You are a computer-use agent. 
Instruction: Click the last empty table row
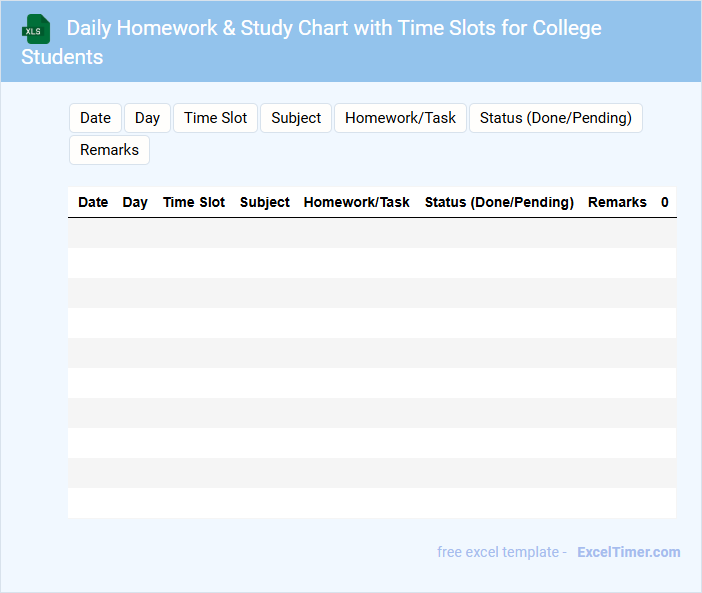pyautogui.click(x=372, y=503)
